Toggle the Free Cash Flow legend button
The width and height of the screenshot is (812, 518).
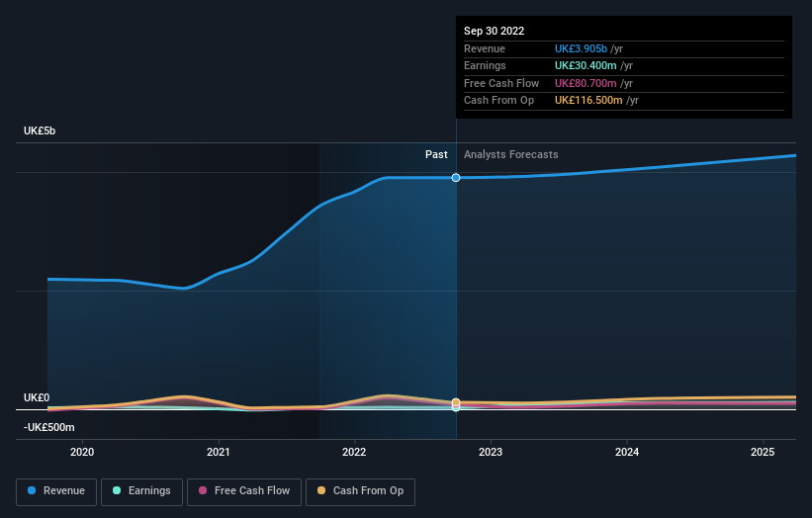pos(244,491)
